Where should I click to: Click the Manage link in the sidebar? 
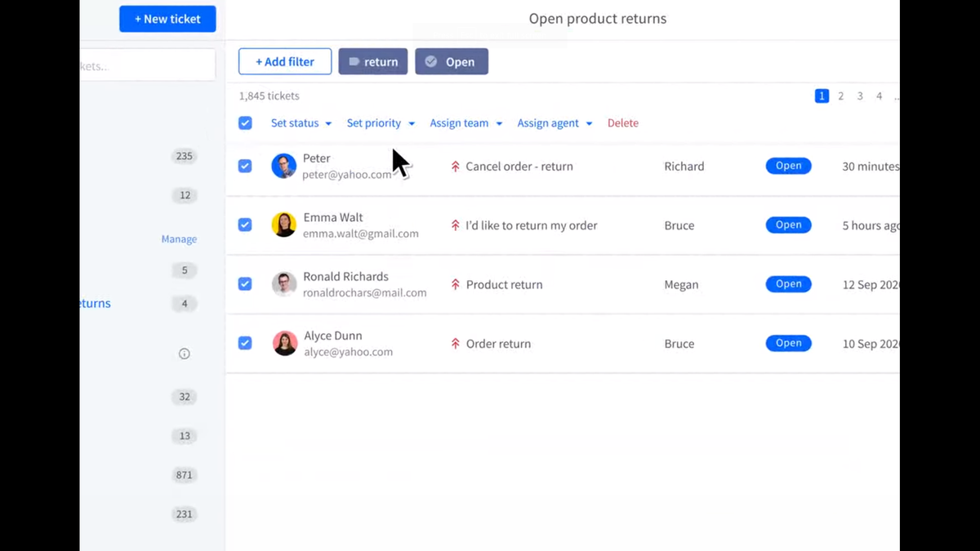[179, 238]
